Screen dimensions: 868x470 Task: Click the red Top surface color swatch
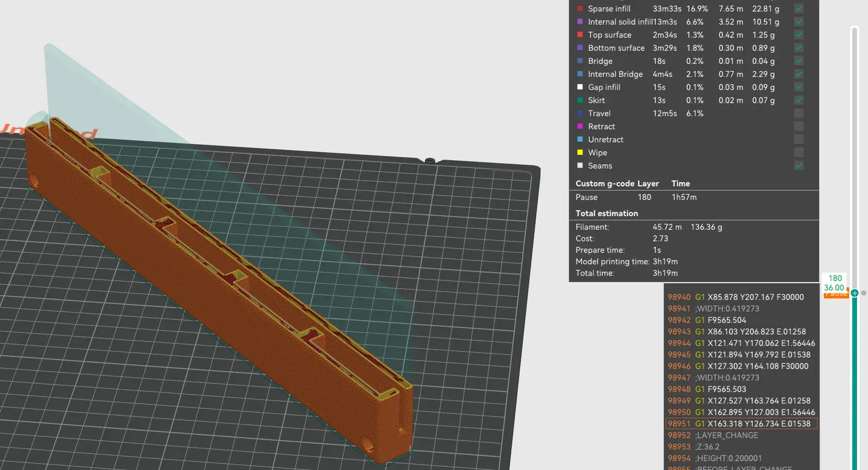pyautogui.click(x=580, y=35)
